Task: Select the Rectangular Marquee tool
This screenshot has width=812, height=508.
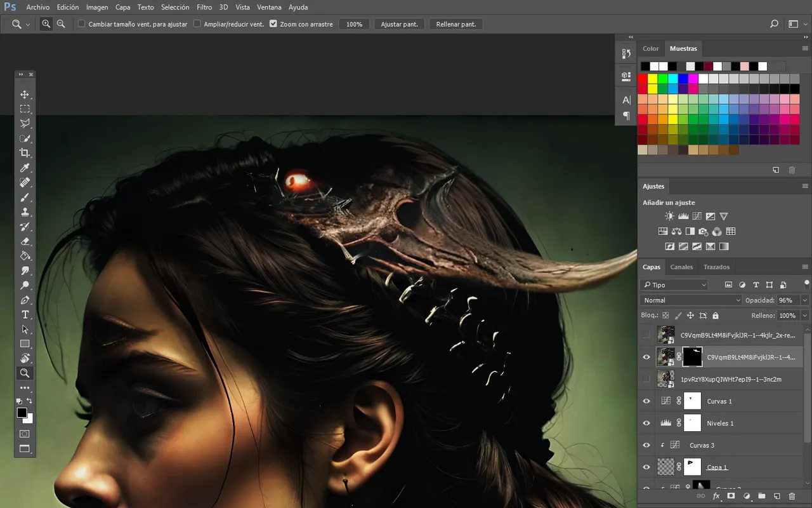Action: click(25, 109)
